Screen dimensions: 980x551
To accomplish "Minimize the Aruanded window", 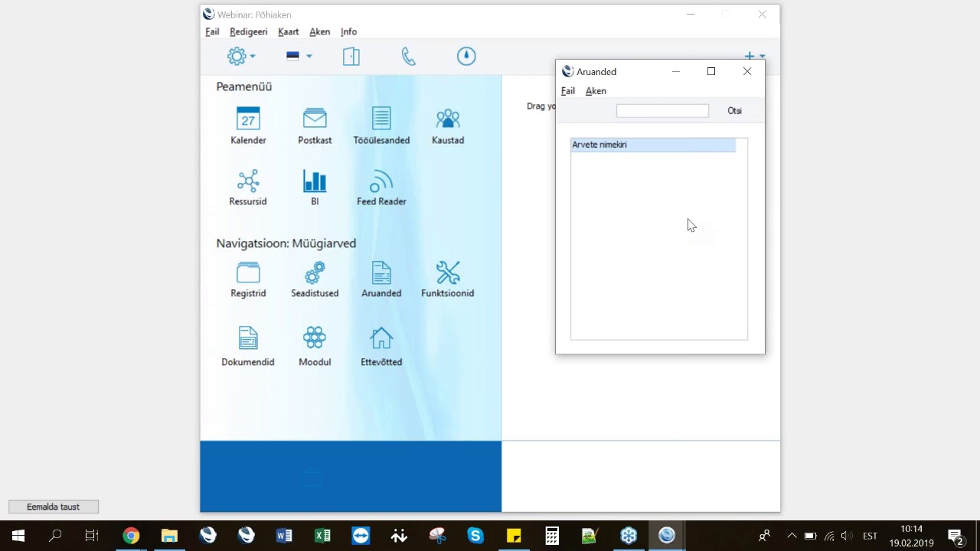I will pos(676,71).
